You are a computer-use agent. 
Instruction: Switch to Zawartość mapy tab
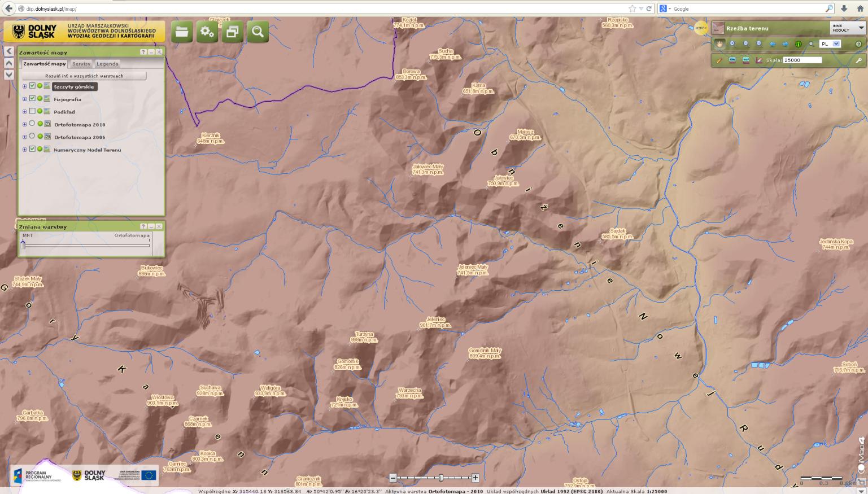45,64
